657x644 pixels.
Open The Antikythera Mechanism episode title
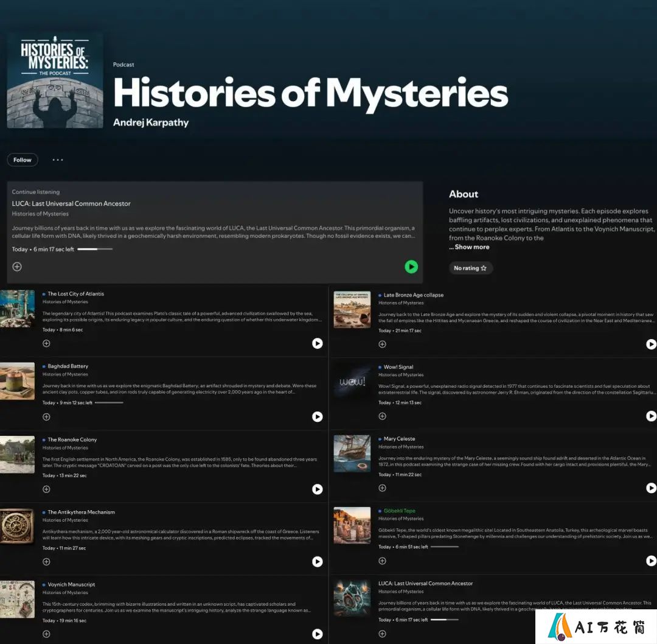(82, 512)
